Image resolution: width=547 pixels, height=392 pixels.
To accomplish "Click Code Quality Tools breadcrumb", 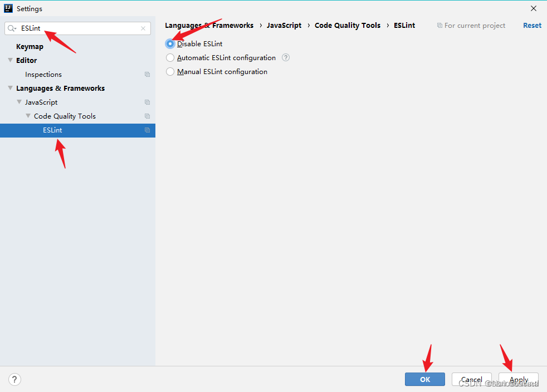I will (348, 26).
